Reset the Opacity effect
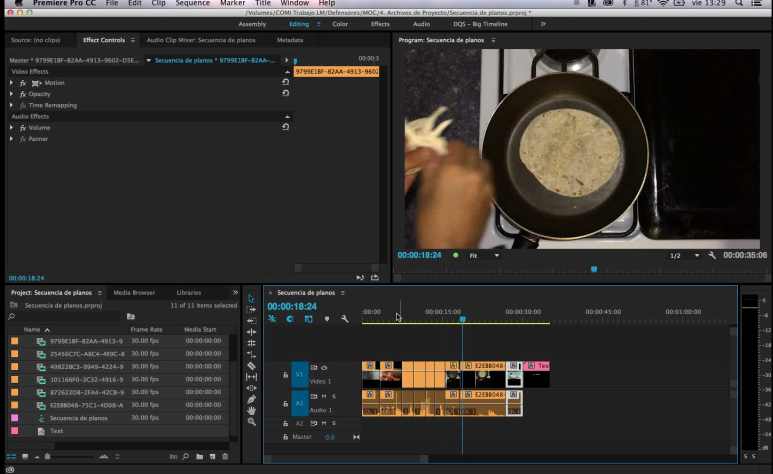The image size is (773, 474). click(285, 93)
